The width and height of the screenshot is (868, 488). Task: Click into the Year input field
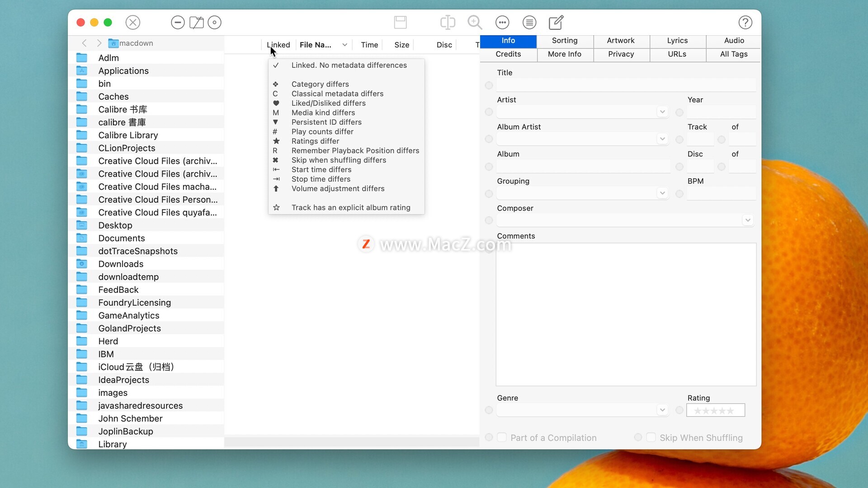point(721,112)
